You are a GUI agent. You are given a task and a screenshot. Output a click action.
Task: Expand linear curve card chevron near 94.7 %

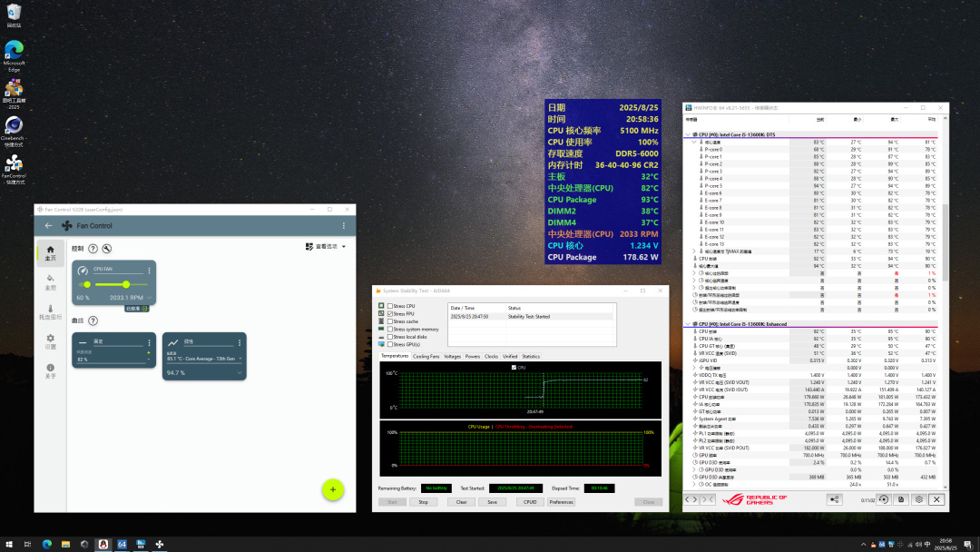240,372
